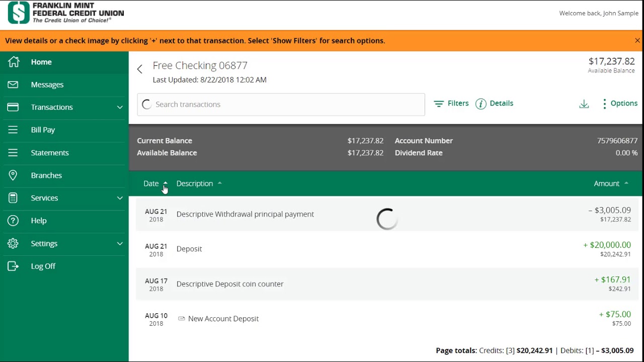Viewport: 644px width, 362px height.
Task: Click the – $3,005.09 amount
Action: (x=609, y=210)
